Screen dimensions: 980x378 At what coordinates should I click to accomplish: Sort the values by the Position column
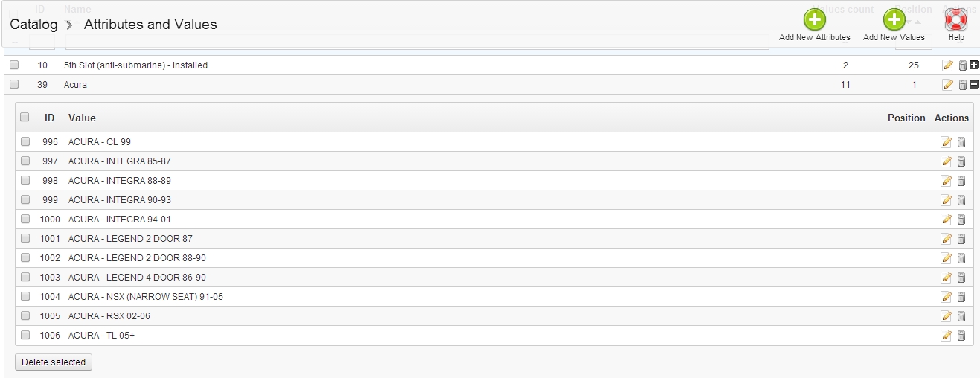[x=906, y=118]
